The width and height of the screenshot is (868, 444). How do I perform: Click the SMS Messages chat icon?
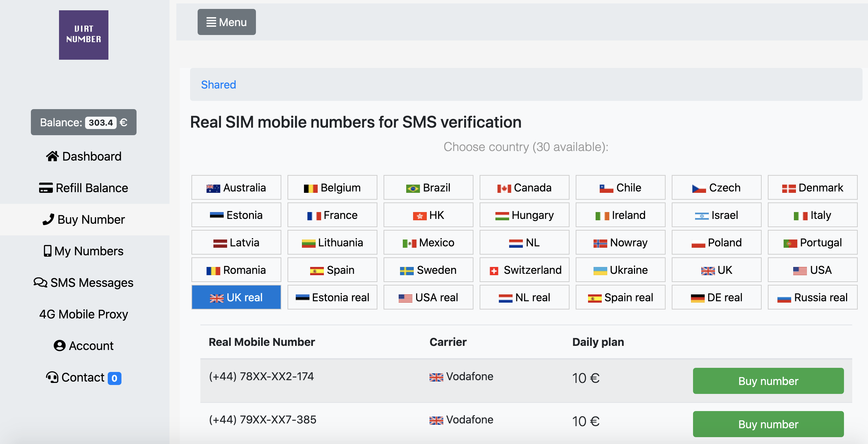(40, 282)
